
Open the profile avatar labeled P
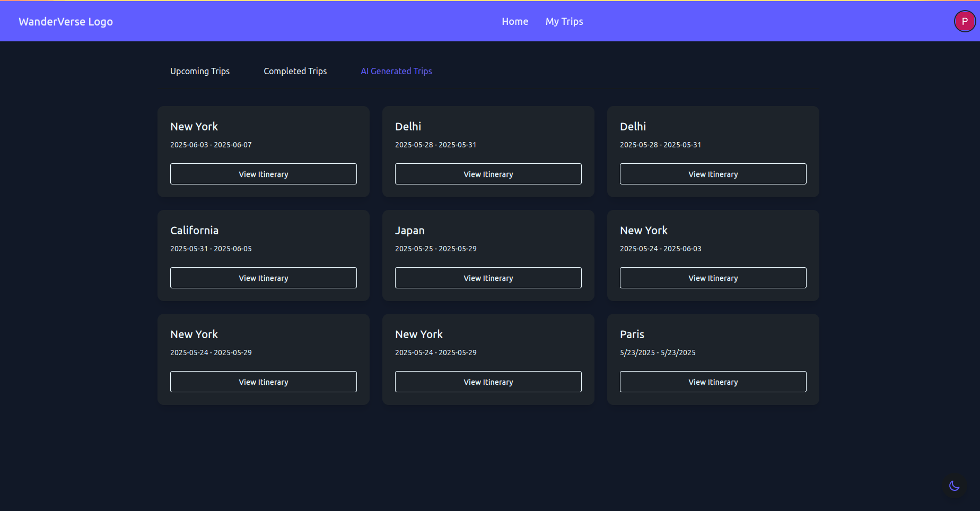[964, 22]
